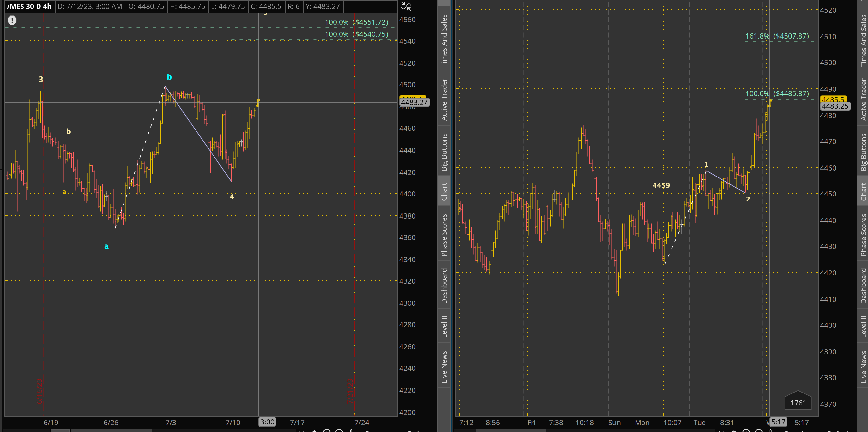
Task: Select the 100.0% ($4485.87) Fibonacci label
Action: click(x=777, y=94)
